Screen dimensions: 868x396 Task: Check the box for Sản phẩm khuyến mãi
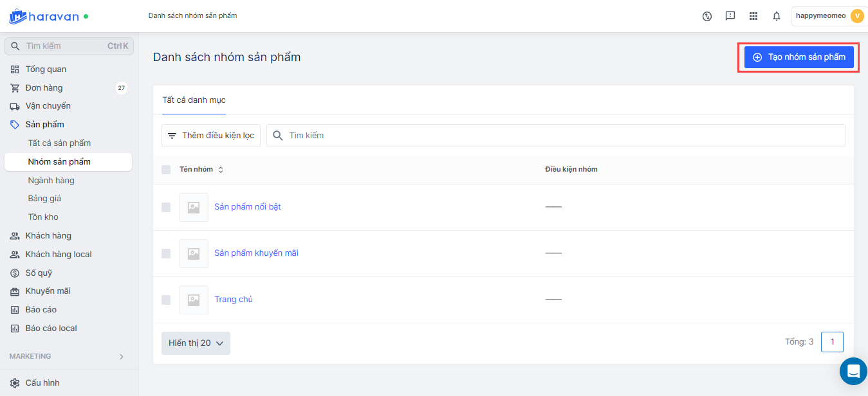166,253
